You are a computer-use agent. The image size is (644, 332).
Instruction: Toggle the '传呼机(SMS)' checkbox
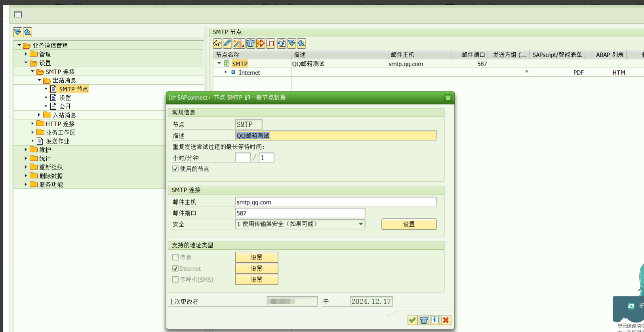pos(175,279)
